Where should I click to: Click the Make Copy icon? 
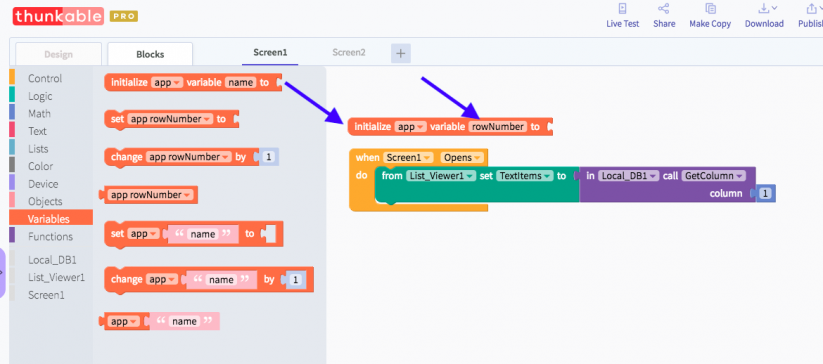[x=710, y=8]
